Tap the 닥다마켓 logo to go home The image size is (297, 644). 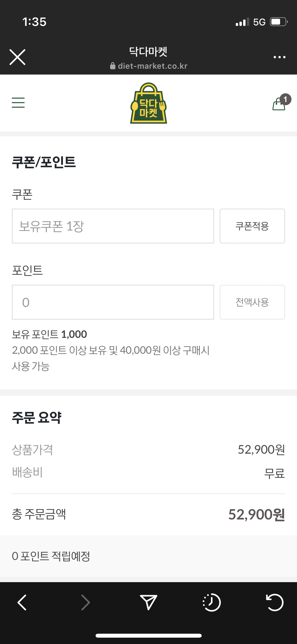(x=148, y=103)
